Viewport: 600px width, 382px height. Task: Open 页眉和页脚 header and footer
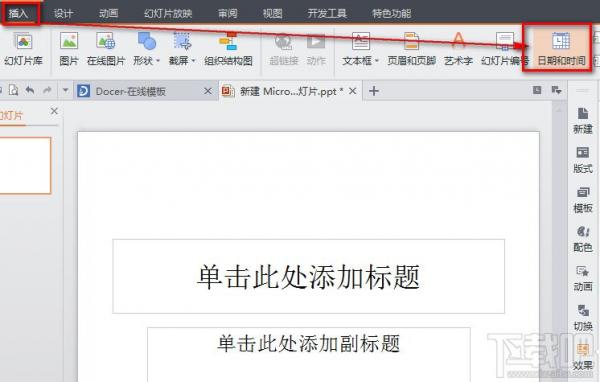click(411, 49)
